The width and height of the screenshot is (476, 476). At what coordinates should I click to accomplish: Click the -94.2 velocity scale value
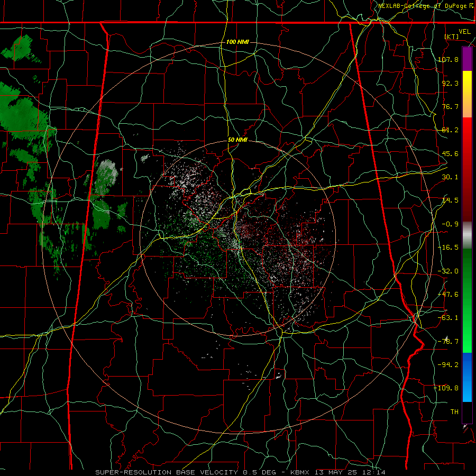pos(448,364)
